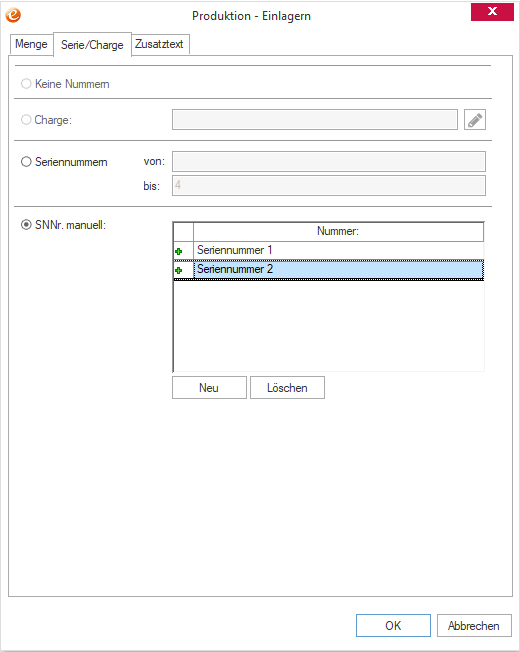Select the Seriennummern radio option
This screenshot has height=652, width=520.
click(x=26, y=161)
